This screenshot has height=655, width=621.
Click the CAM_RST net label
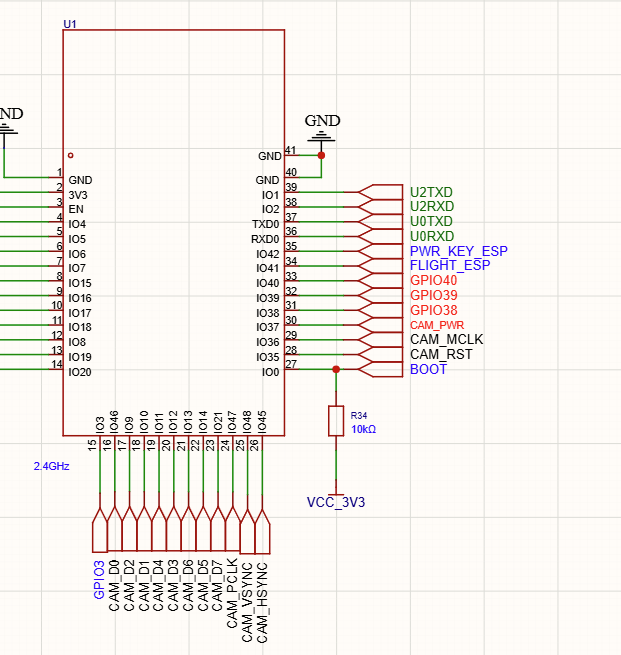441,354
